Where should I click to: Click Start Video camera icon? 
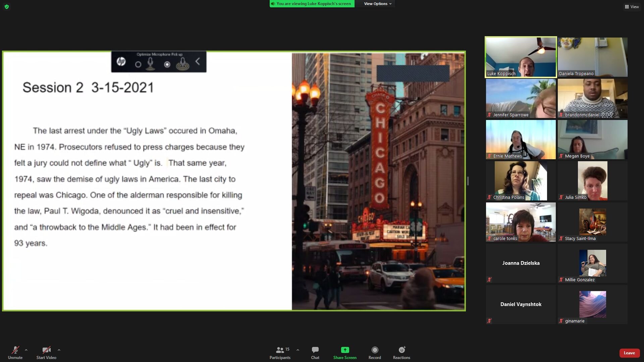click(x=46, y=350)
